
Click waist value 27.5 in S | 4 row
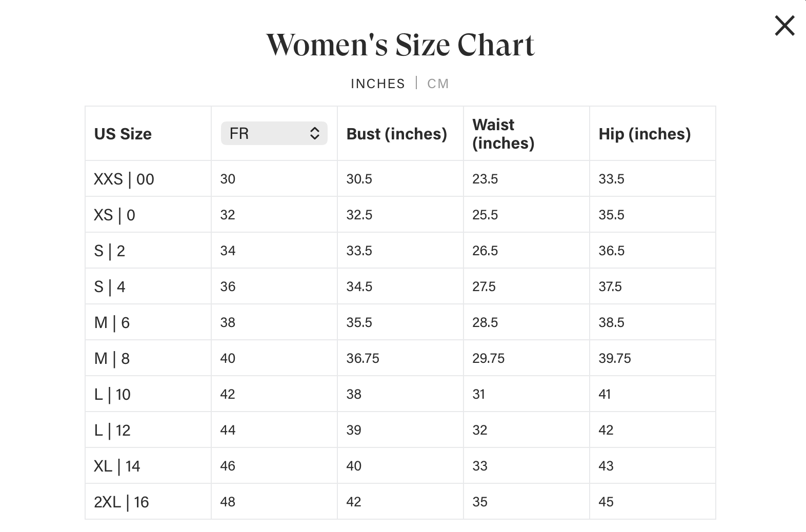point(484,287)
